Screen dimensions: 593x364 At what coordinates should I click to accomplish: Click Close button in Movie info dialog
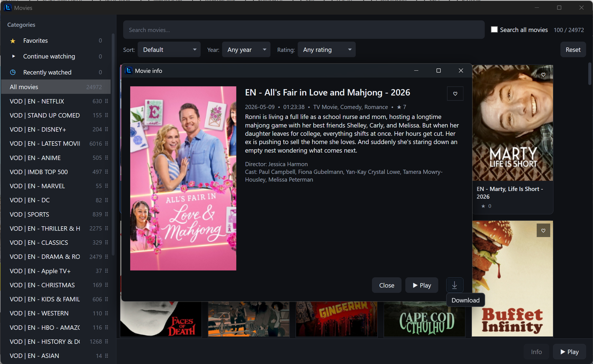tap(387, 285)
